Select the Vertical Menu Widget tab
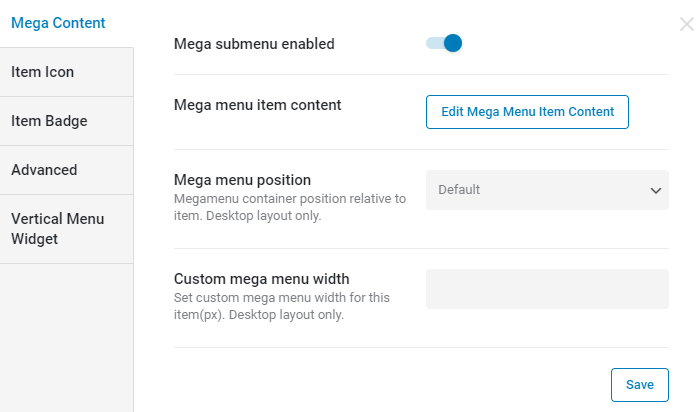This screenshot has height=412, width=700. [67, 229]
